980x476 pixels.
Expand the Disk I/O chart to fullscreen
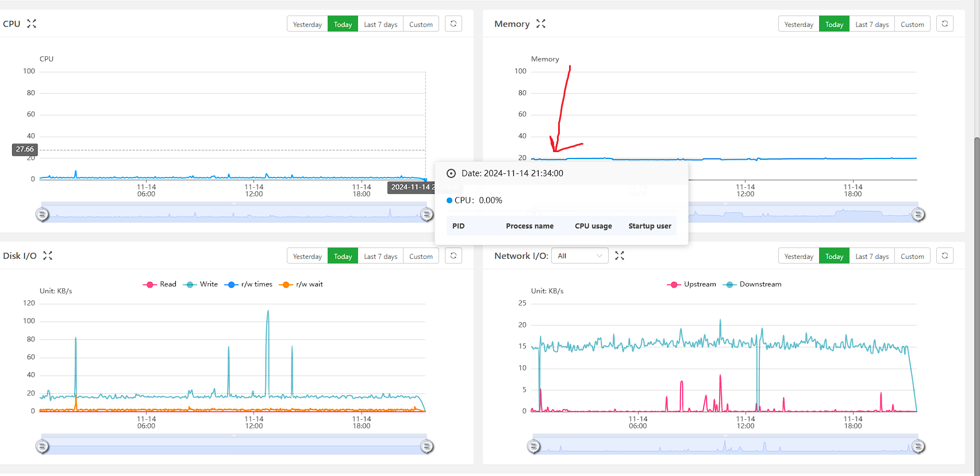48,256
